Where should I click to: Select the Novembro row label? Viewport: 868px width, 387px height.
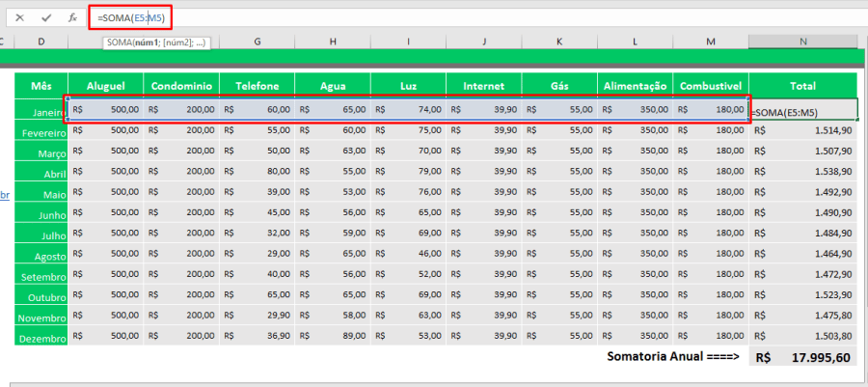pos(41,315)
